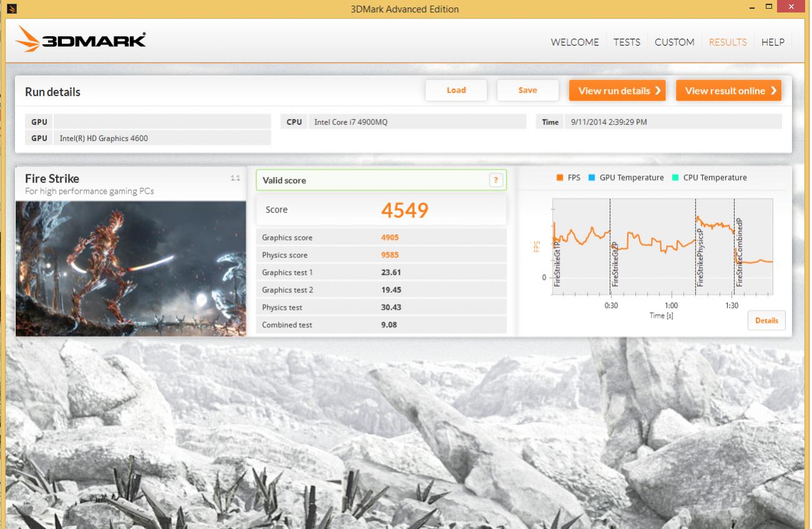
Task: Click the Physics score value 9585
Action: [x=390, y=255]
